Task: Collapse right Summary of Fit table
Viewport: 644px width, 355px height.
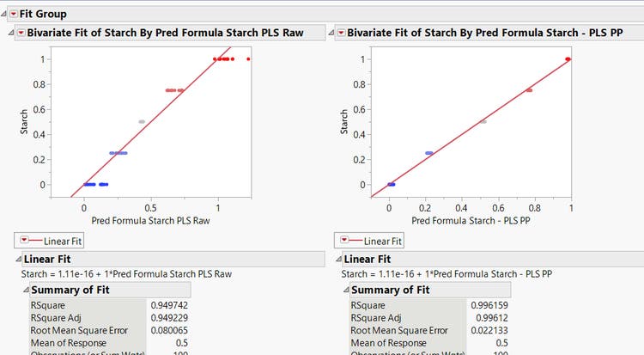Action: point(346,290)
